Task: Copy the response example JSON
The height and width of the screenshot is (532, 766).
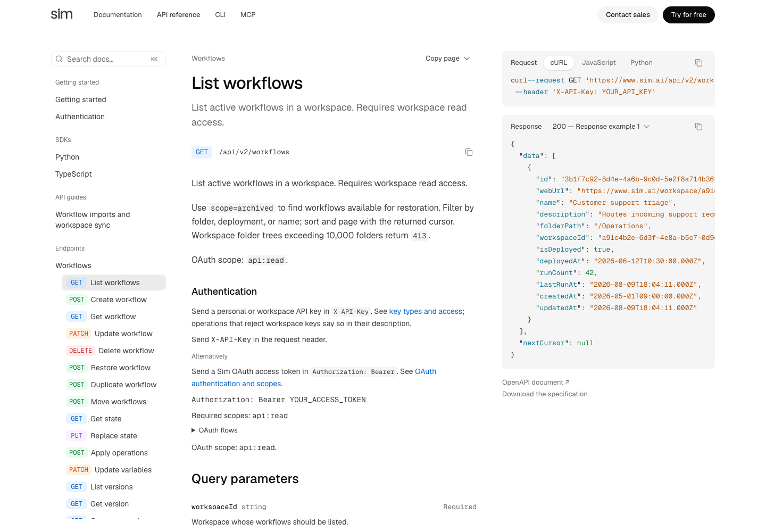Action: 698,127
